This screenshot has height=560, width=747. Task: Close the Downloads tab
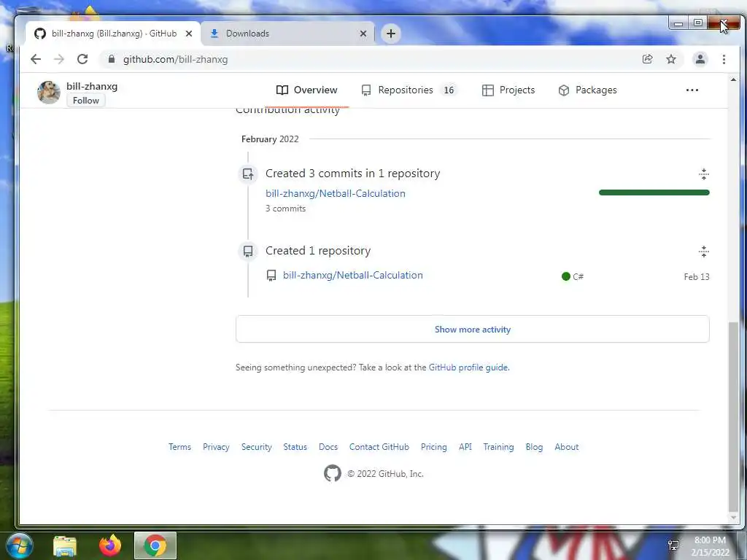click(x=363, y=34)
